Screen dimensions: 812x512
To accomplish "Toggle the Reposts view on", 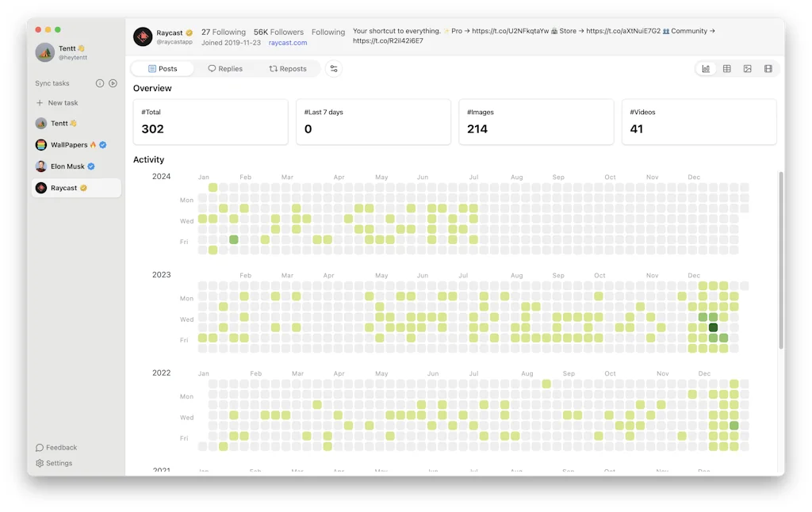I will [288, 68].
